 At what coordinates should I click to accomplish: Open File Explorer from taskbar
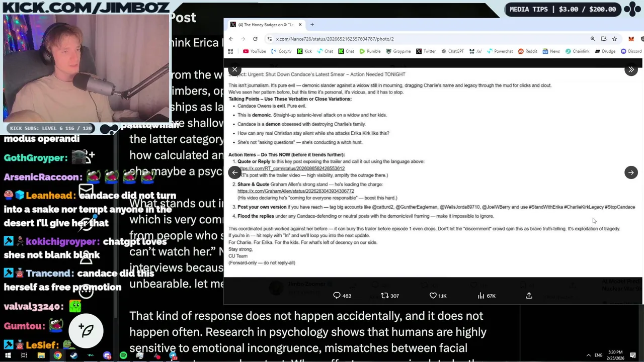(x=41, y=355)
